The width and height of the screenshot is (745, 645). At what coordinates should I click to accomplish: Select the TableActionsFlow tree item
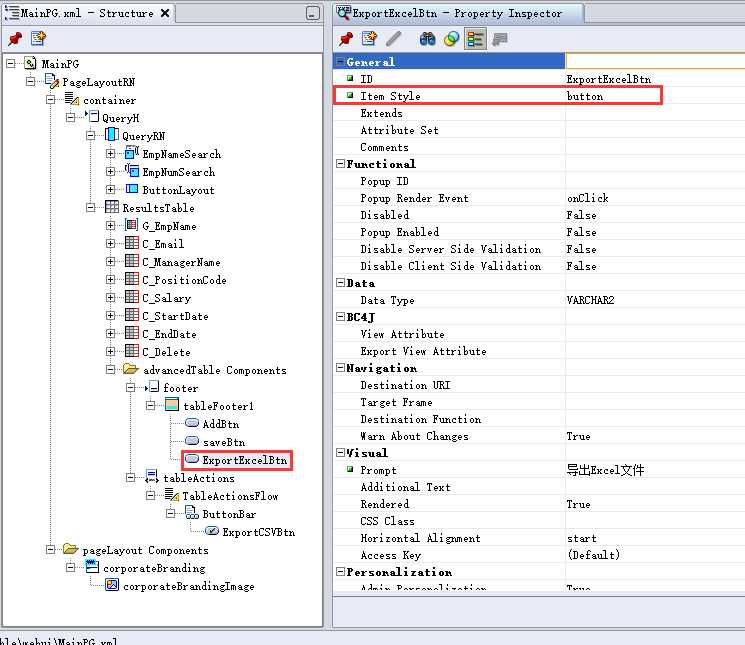tap(230, 496)
